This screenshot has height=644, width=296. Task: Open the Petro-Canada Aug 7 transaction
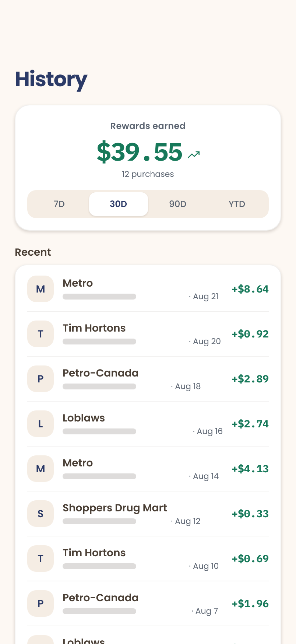point(148,603)
